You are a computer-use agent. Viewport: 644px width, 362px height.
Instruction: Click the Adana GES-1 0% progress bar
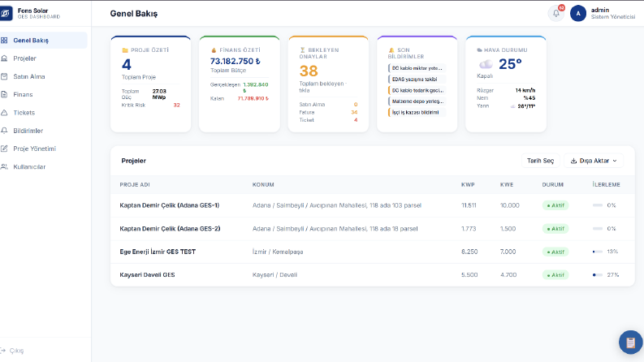[598, 205]
